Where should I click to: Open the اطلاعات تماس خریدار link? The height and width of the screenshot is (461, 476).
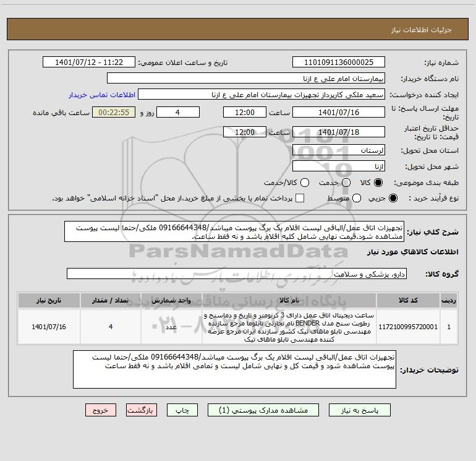(102, 95)
